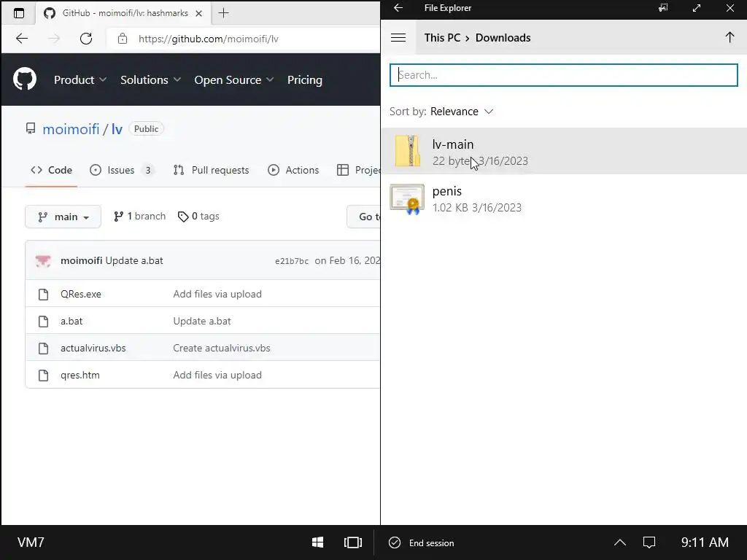Expand the Solutions menu
747x560 pixels.
(150, 80)
